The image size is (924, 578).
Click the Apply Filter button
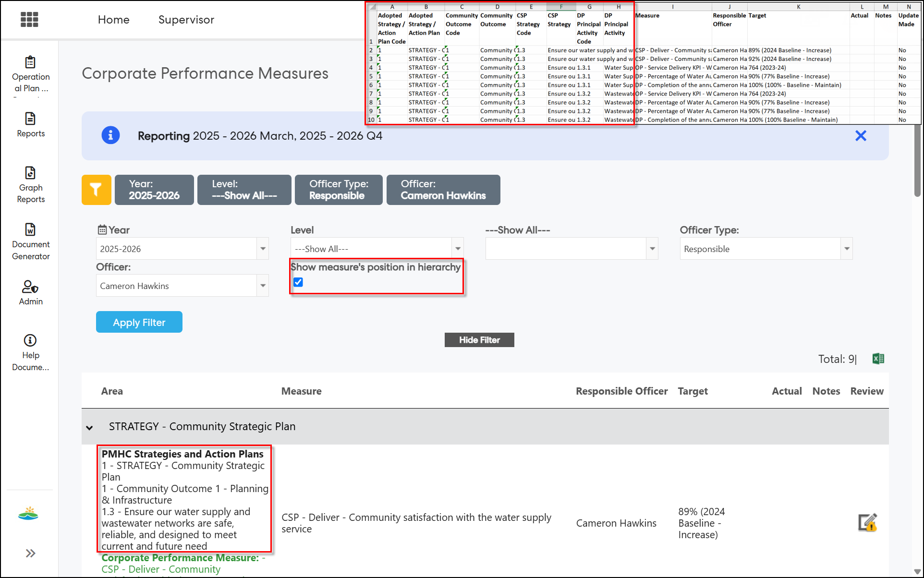[x=139, y=322]
